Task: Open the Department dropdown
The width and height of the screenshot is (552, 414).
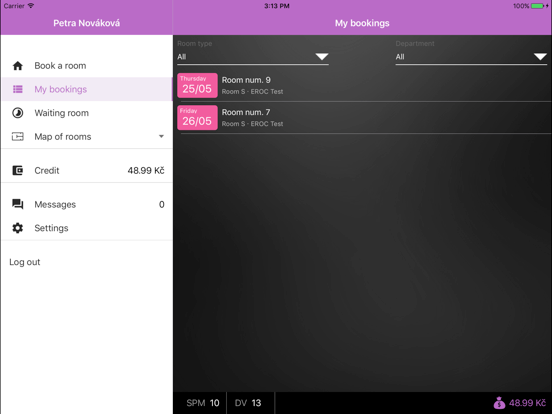Action: click(471, 57)
